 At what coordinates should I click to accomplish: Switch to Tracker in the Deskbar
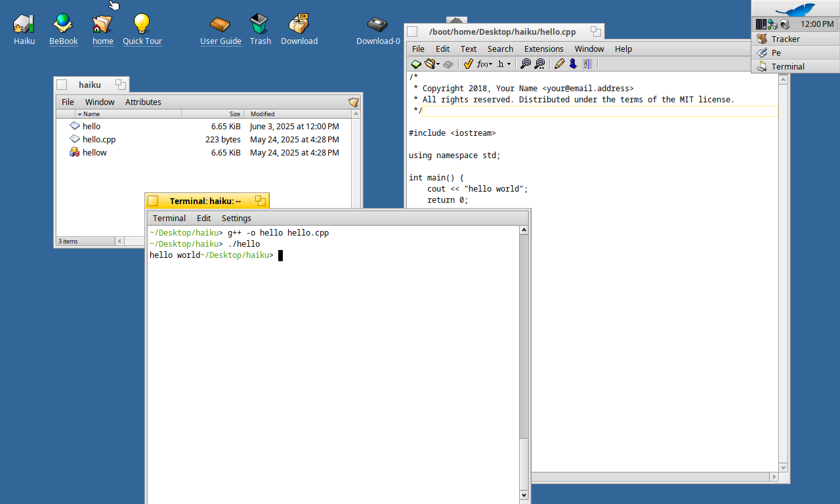(795, 39)
